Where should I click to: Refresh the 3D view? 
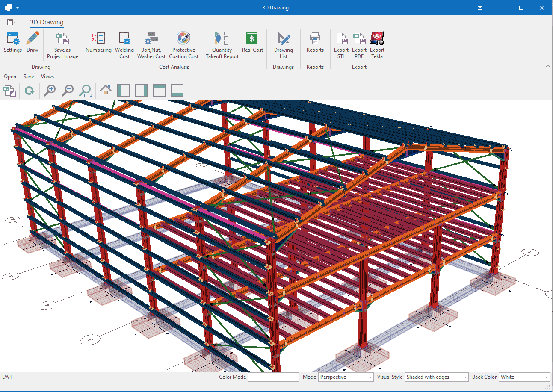coord(30,91)
